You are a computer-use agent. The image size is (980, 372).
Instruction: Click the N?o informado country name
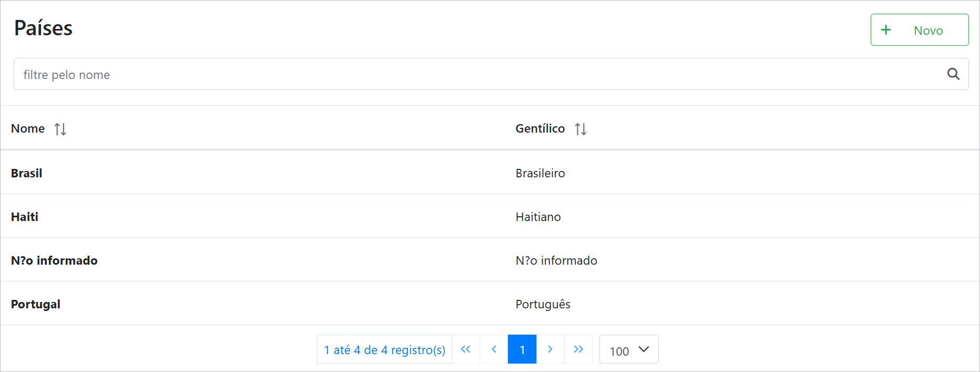coord(54,260)
